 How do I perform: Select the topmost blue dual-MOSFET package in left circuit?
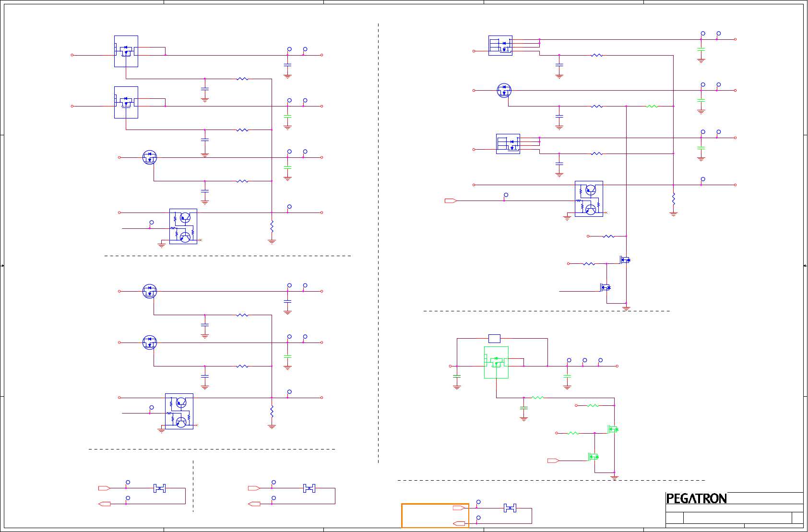coord(126,51)
